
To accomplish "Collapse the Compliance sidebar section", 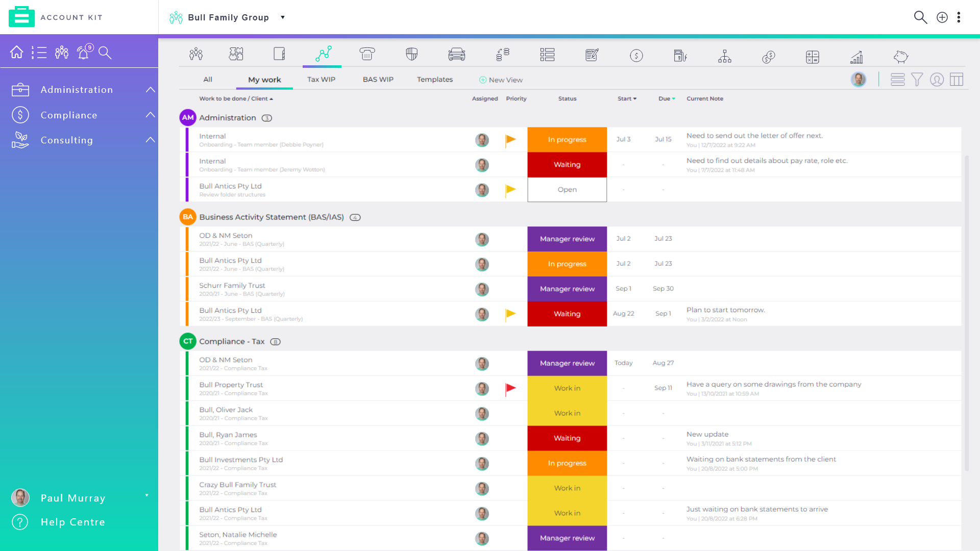I will pos(150,115).
